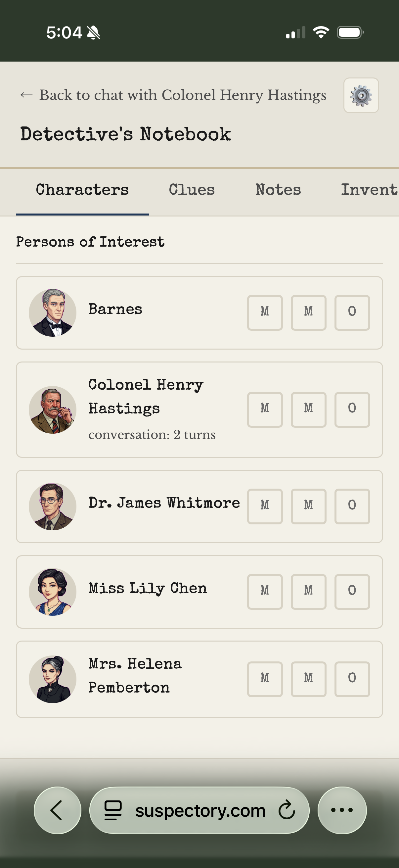Switch to the Clues tab
Viewport: 399px width, 868px height.
point(192,190)
